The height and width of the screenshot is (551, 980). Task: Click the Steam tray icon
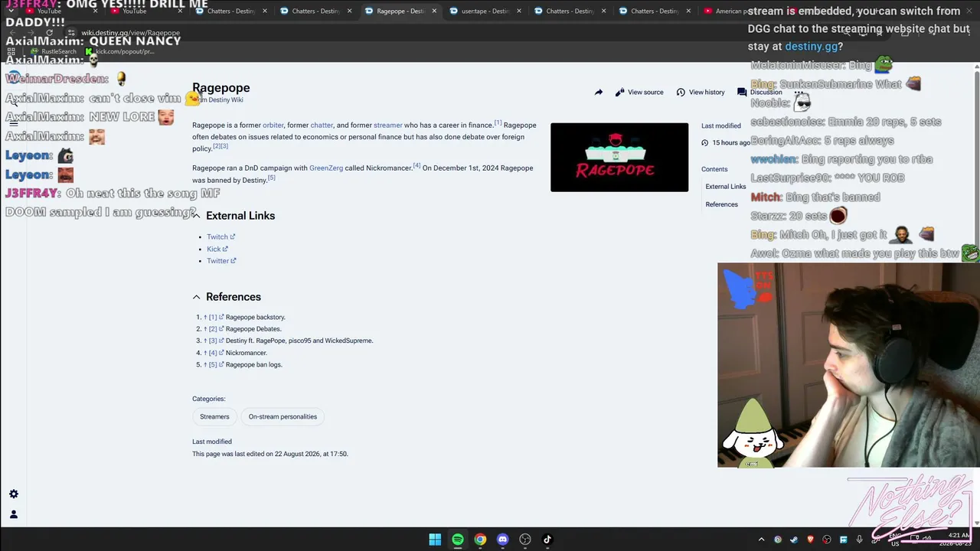click(794, 540)
